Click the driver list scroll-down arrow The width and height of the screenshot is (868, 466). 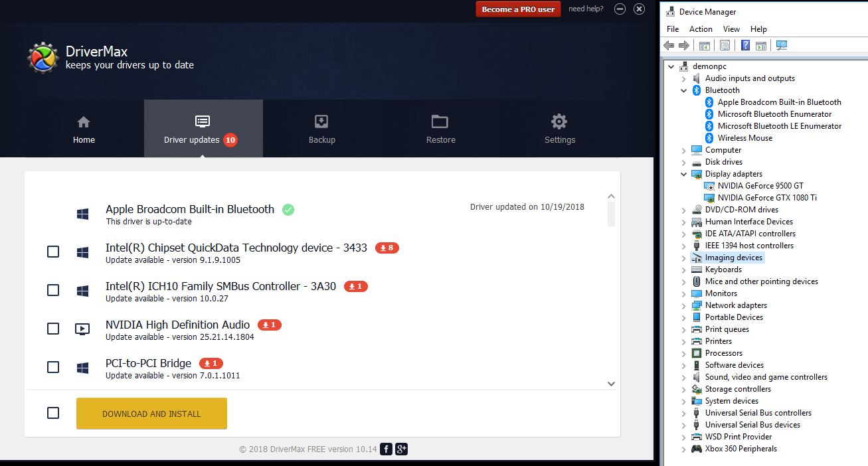(612, 384)
